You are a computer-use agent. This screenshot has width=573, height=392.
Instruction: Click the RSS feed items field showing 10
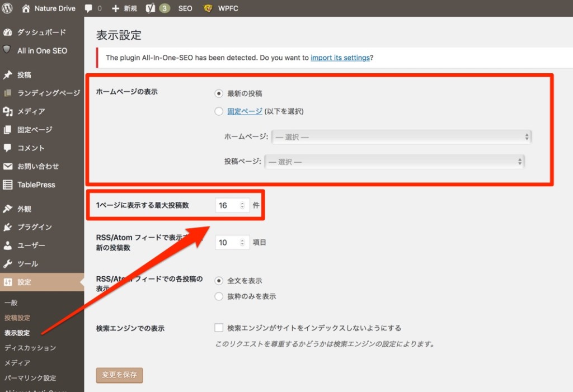[232, 243]
